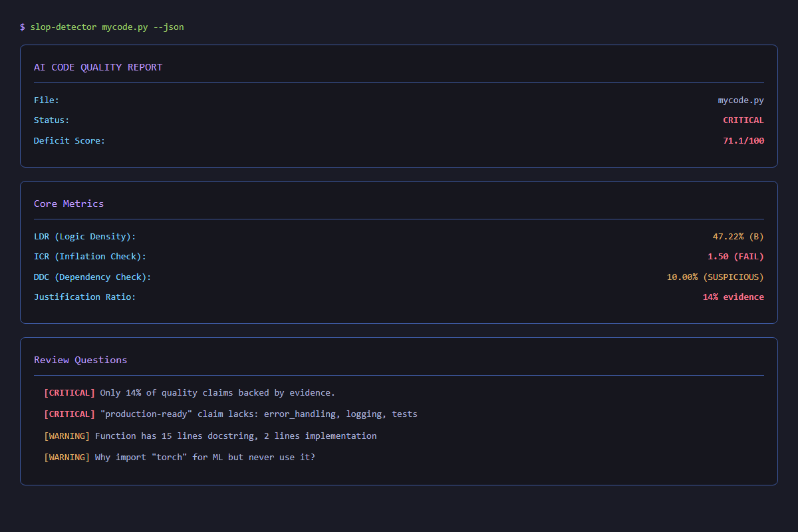
Task: Select the --json flag in the command line
Action: click(x=168, y=27)
